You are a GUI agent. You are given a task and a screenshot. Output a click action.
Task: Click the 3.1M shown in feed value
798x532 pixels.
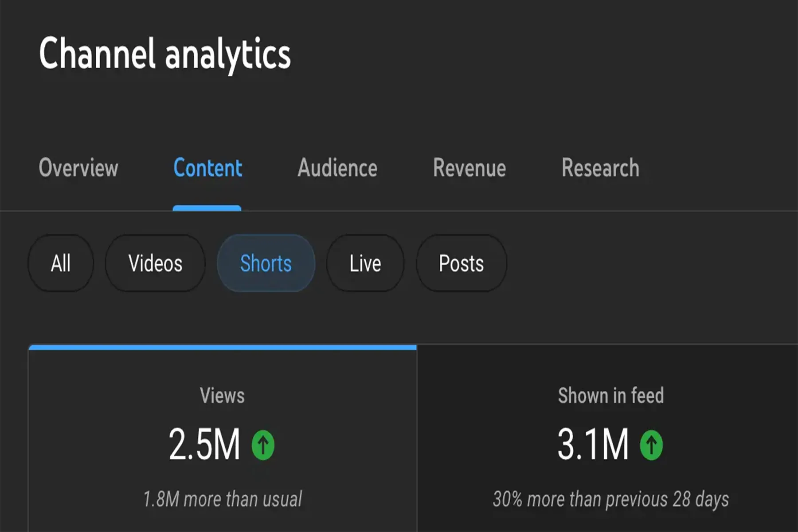(593, 445)
